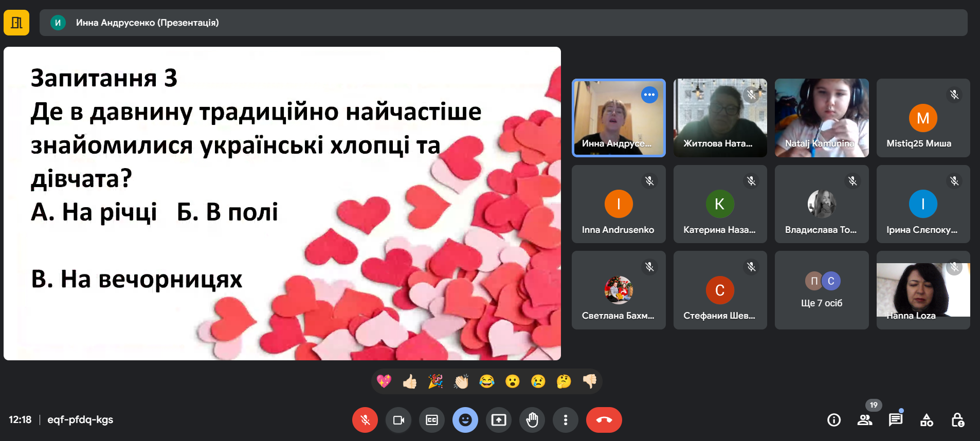Turn on closed captions
The image size is (980, 441).
pyautogui.click(x=432, y=420)
